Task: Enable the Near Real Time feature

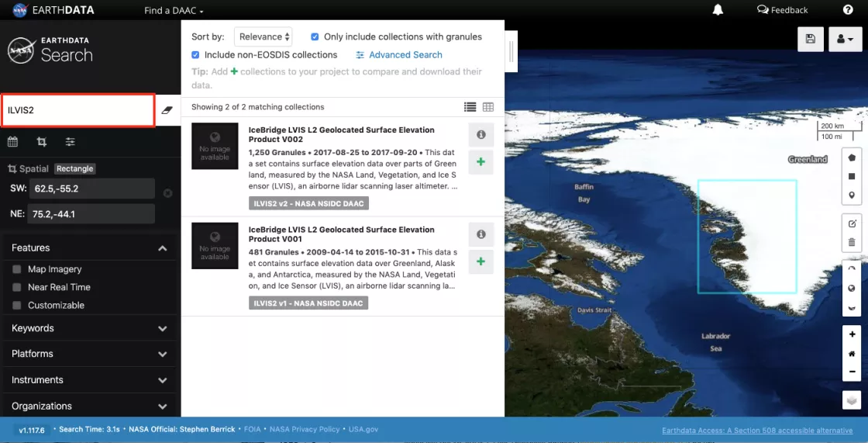Action: coord(17,287)
